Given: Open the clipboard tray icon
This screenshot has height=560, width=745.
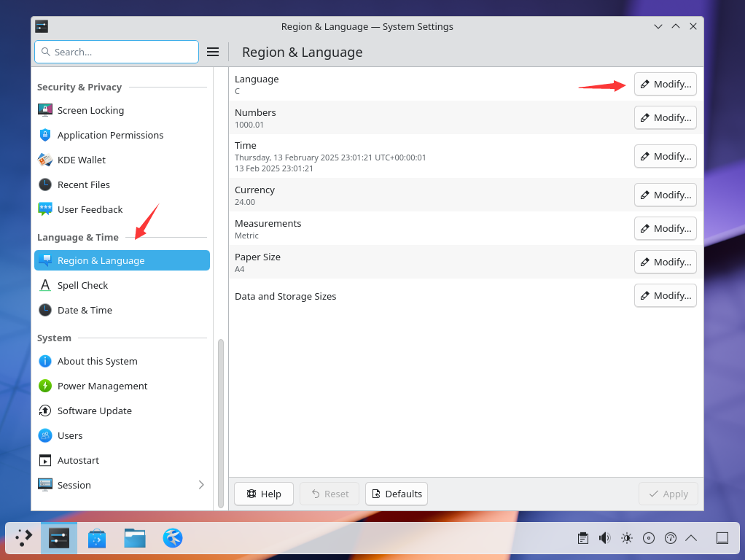Looking at the screenshot, I should click(583, 538).
